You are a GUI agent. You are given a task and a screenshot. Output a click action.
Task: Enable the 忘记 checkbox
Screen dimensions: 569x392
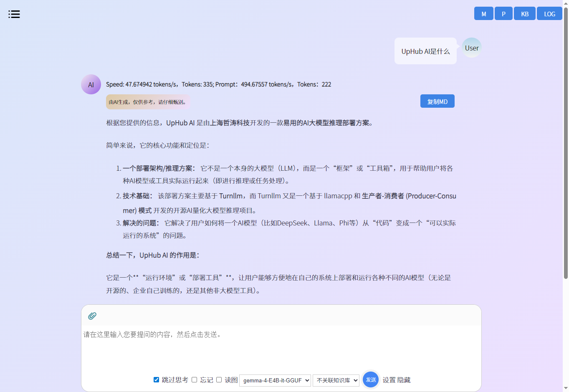click(x=194, y=380)
